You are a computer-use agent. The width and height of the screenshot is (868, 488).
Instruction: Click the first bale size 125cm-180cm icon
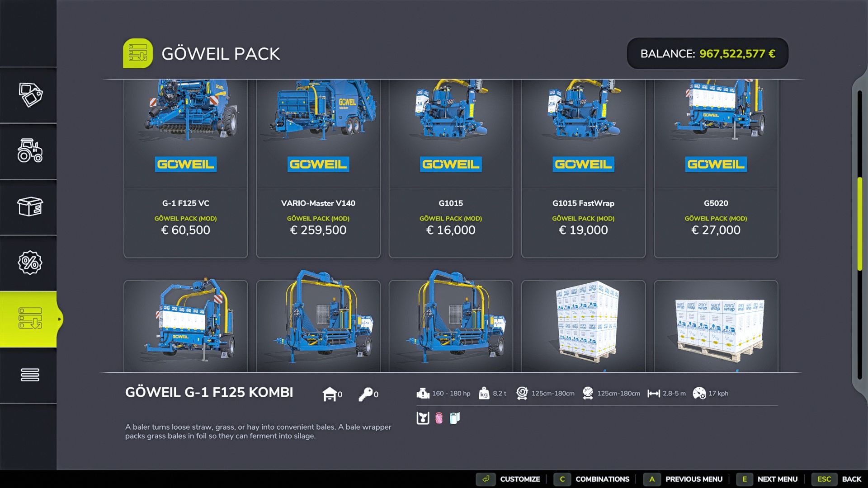pyautogui.click(x=522, y=393)
